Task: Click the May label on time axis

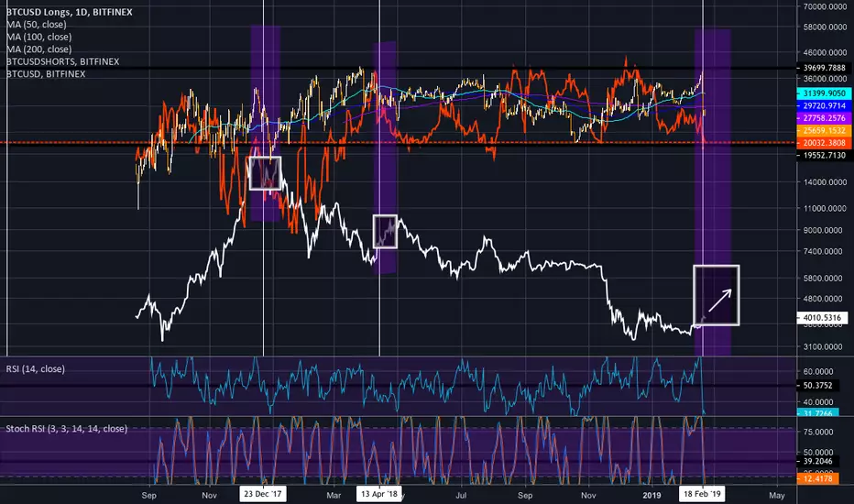Action: (x=777, y=495)
